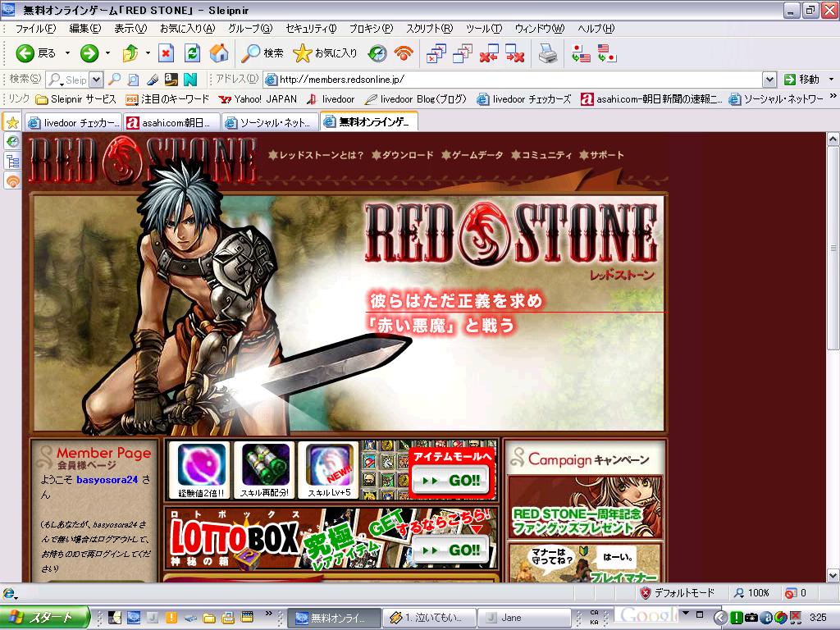Click the address bar URL field
Viewport: 840px width, 630px height.
[x=517, y=80]
